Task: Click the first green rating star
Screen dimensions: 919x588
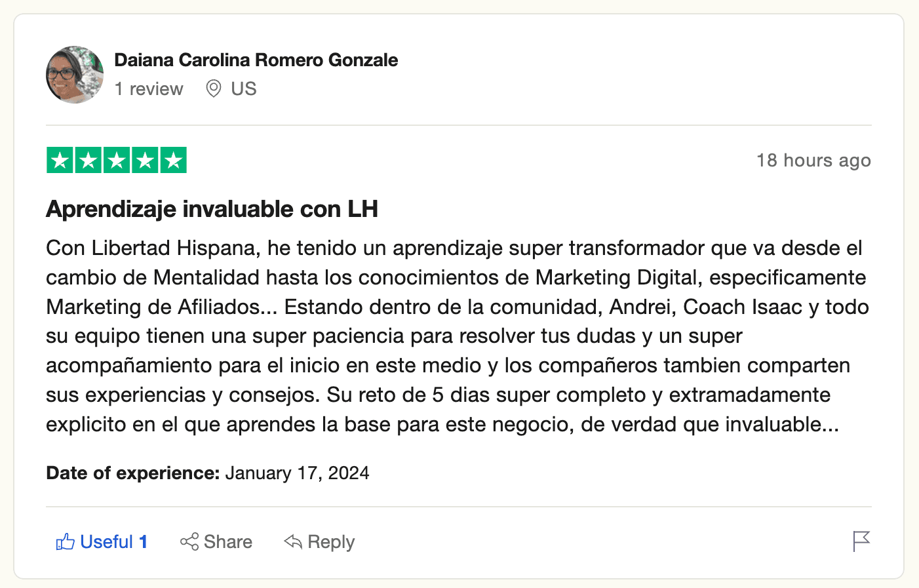Action: coord(60,160)
